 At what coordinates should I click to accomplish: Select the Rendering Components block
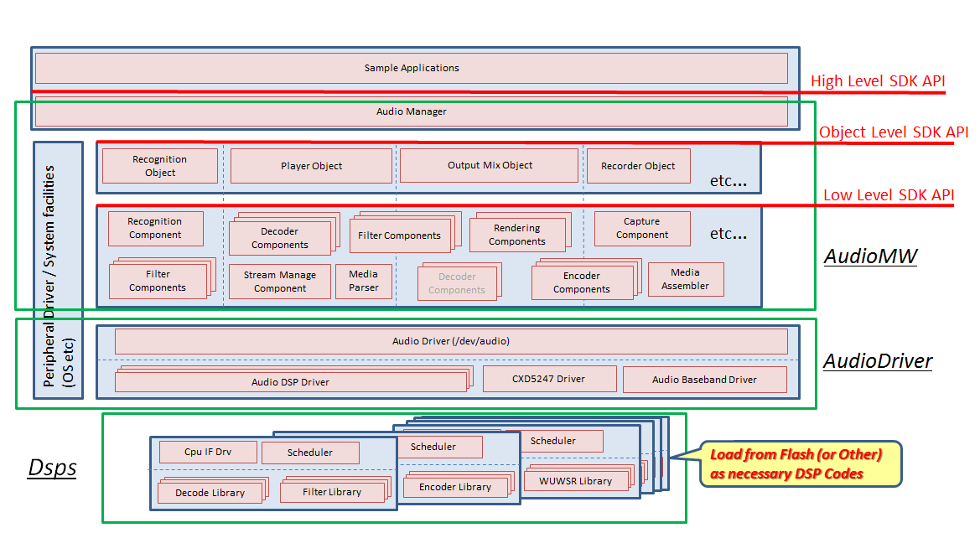[x=516, y=235]
